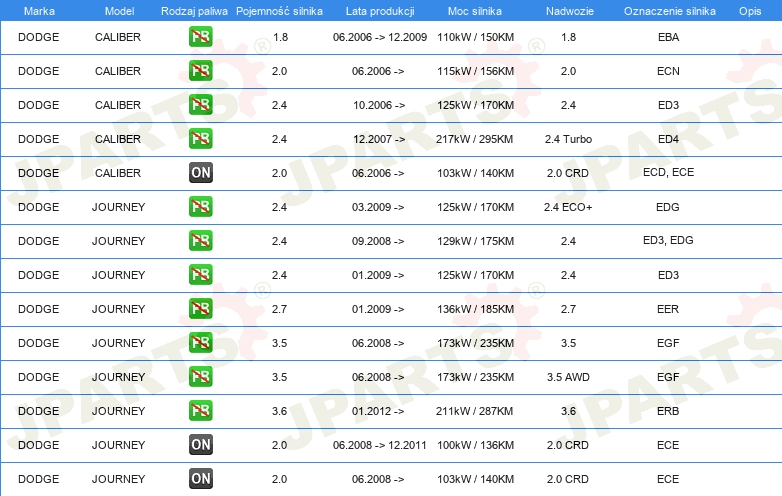Screen dimensions: 782x496
Task: Click the petrol icon in Caliber 1.8 row
Action: pyautogui.click(x=200, y=37)
